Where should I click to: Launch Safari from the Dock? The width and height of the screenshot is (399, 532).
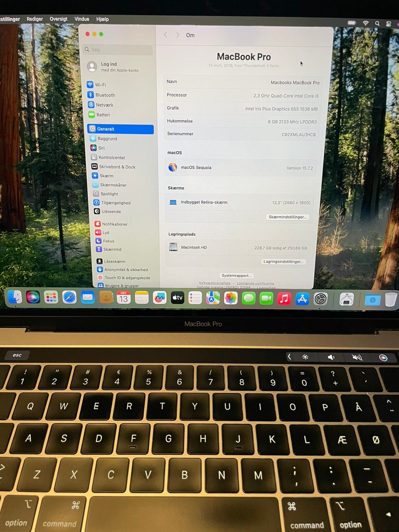(x=69, y=297)
